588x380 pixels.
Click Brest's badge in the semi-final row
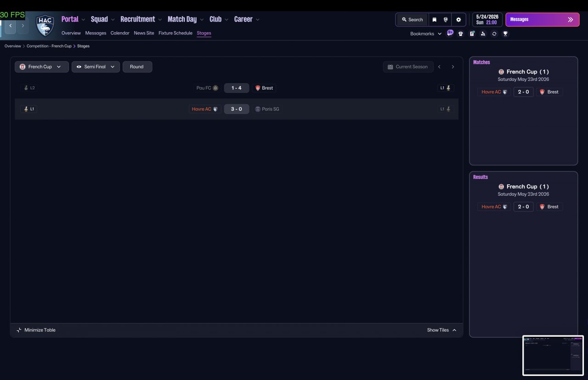click(x=258, y=88)
